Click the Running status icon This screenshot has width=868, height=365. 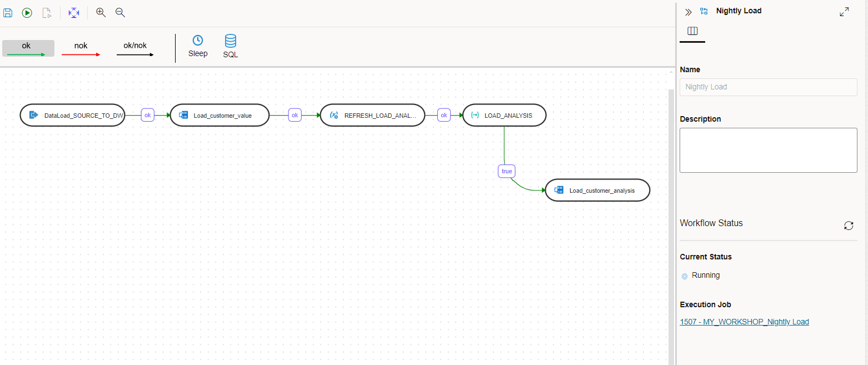click(x=685, y=276)
